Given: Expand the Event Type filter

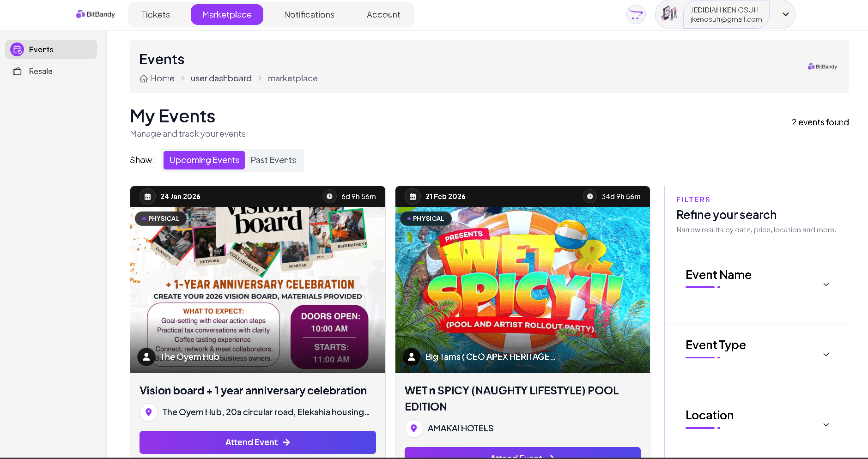Looking at the screenshot, I should pyautogui.click(x=826, y=355).
